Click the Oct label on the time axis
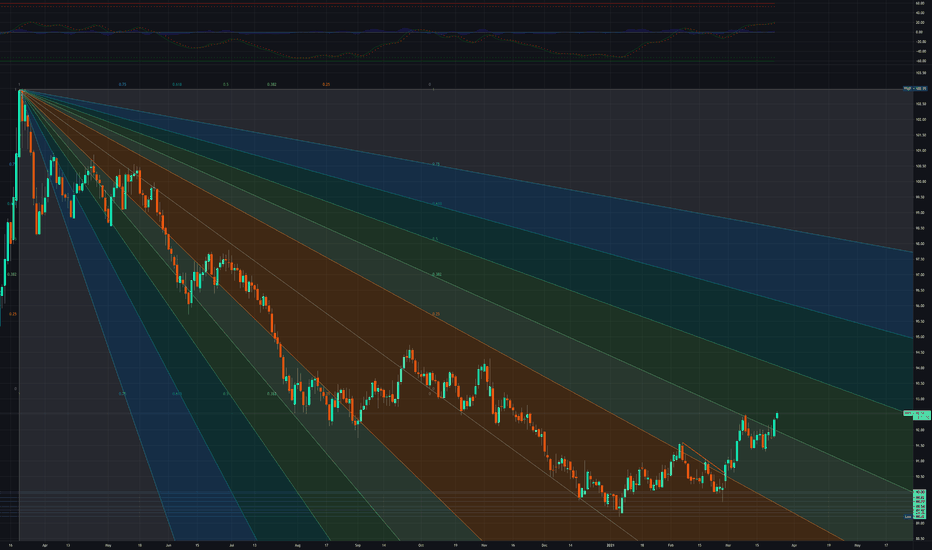Viewport: 932px width, 550px height. click(x=421, y=545)
